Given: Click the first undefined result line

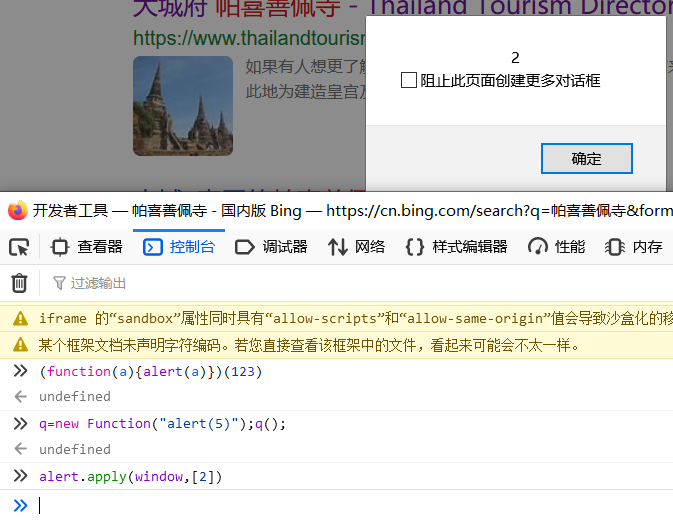Looking at the screenshot, I should (x=75, y=397).
